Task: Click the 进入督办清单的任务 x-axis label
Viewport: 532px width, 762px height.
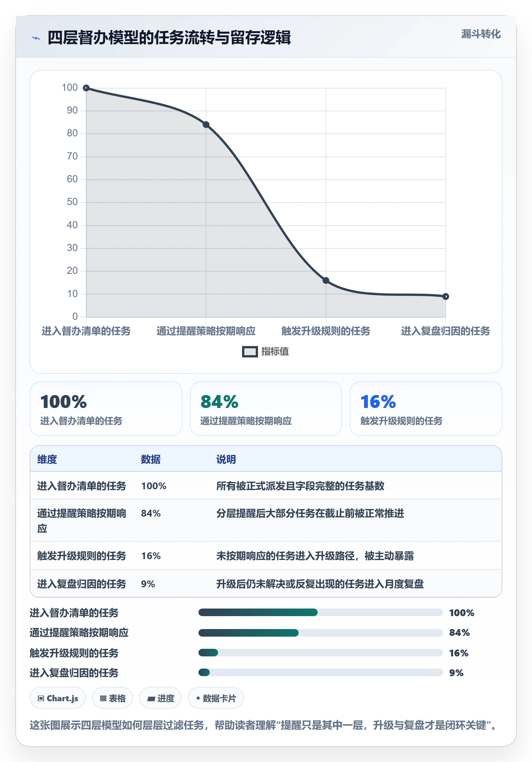Action: click(86, 331)
